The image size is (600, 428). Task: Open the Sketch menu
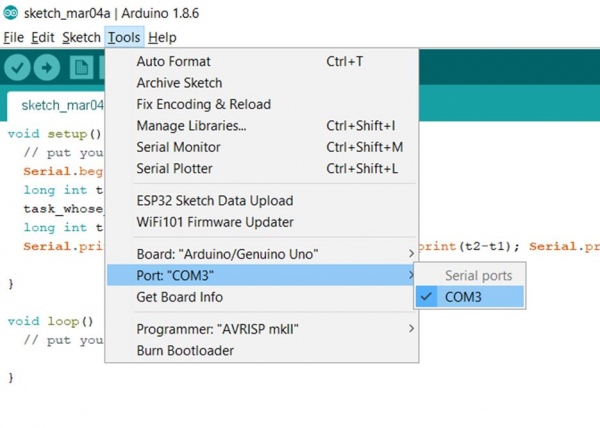point(81,37)
